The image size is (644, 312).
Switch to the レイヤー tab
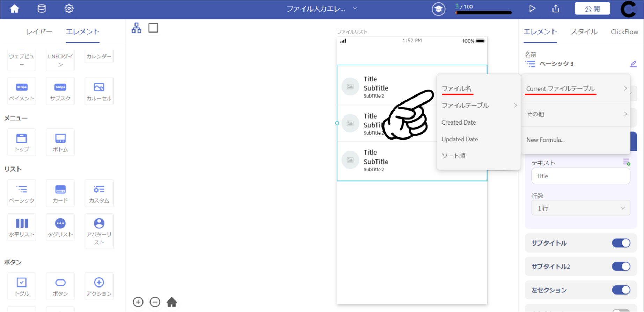coord(39,31)
